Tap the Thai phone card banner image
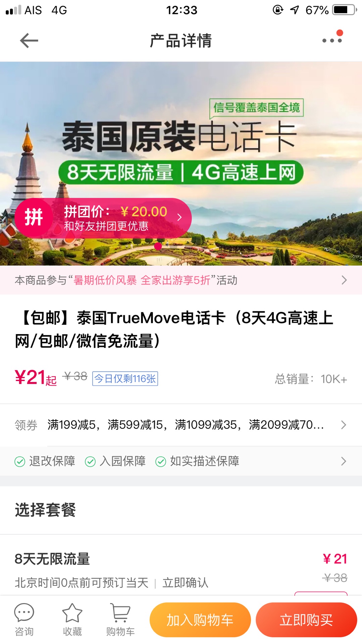Image resolution: width=362 pixels, height=644 pixels. (x=181, y=163)
